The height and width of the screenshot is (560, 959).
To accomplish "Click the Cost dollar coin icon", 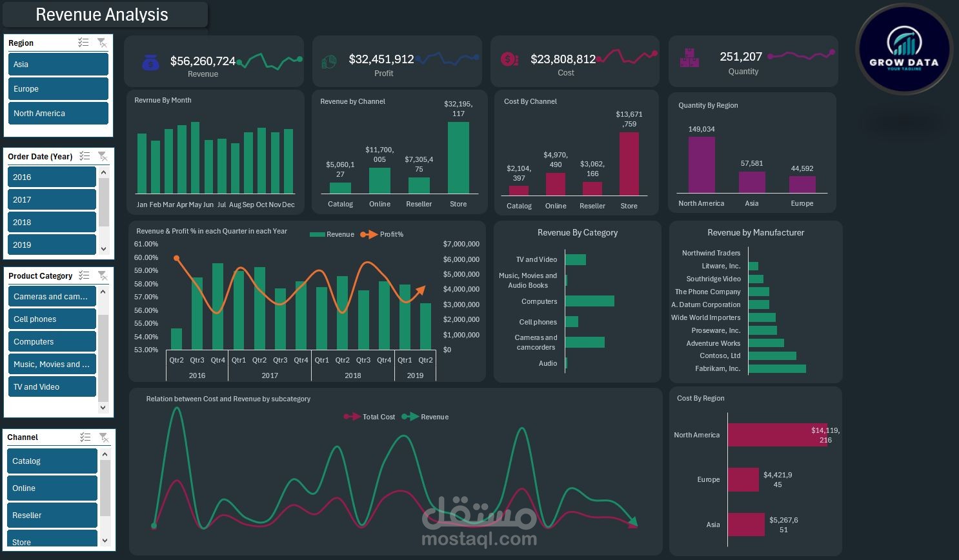I will [510, 59].
